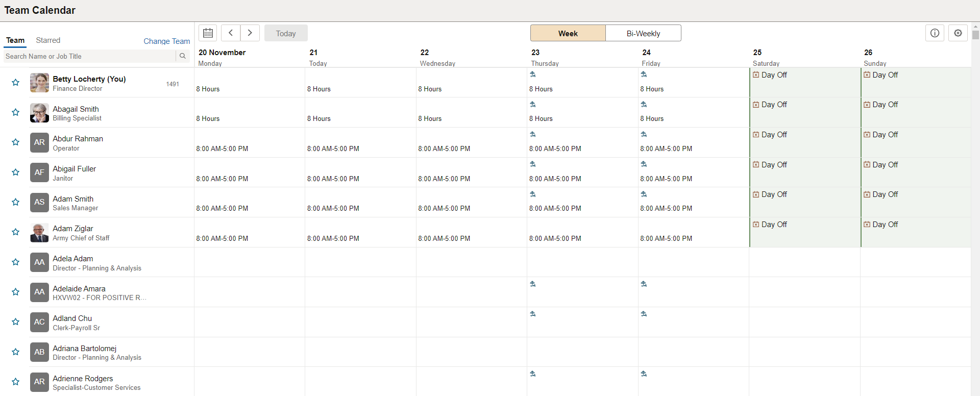Click Adrienne Rodgers' Thursday event icon
Viewport: 980px width, 396px height.
533,374
